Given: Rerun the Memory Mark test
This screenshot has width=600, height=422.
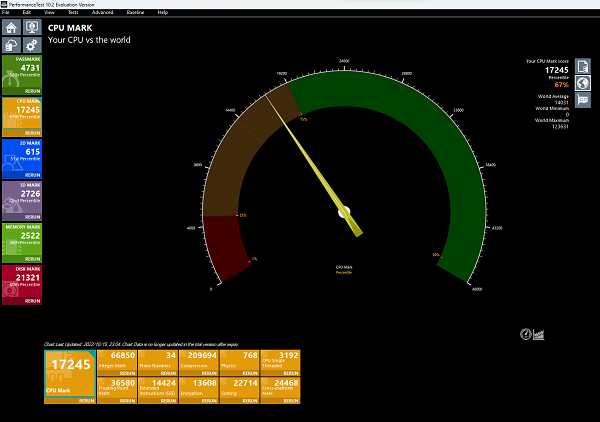Looking at the screenshot, I should (32, 259).
